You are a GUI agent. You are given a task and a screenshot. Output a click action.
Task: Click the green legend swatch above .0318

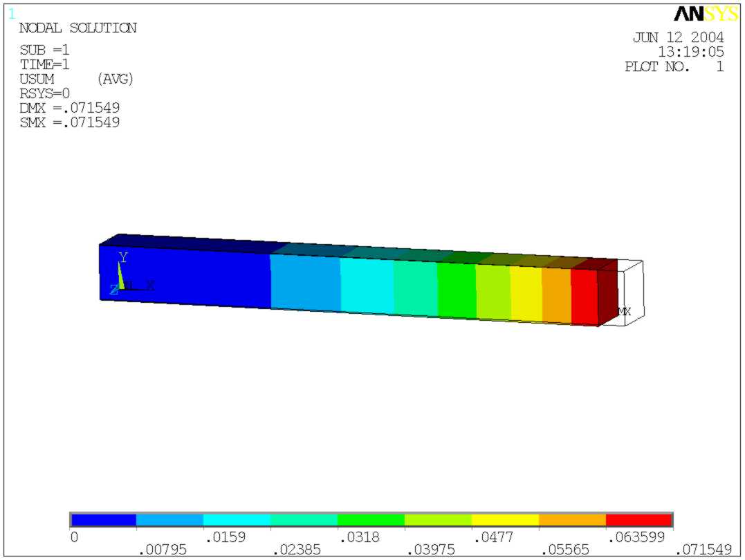click(371, 520)
